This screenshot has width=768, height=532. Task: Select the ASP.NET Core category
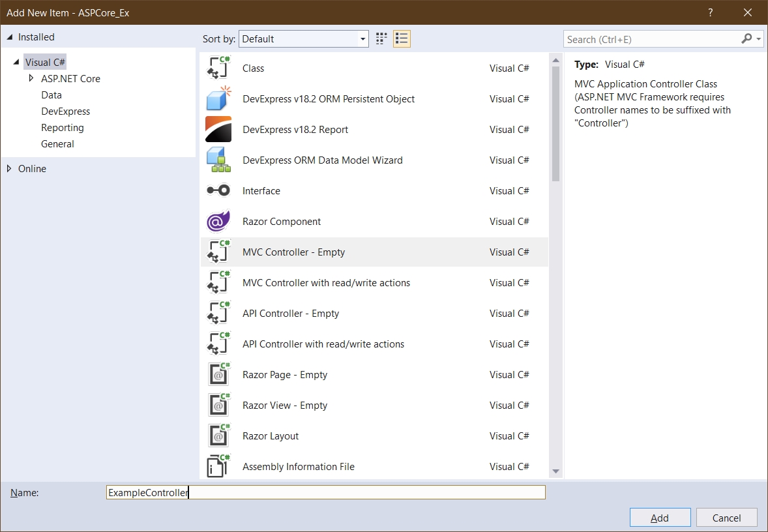[70, 78]
